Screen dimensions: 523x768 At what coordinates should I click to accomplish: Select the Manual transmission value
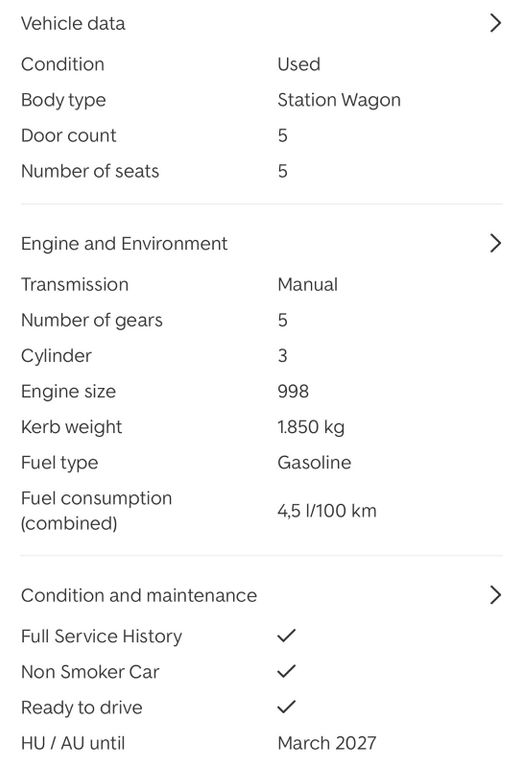[308, 285]
